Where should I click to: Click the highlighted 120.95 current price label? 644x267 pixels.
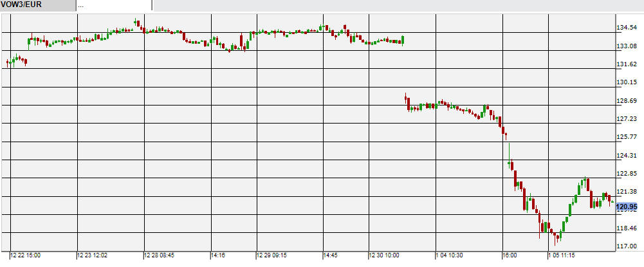627,207
